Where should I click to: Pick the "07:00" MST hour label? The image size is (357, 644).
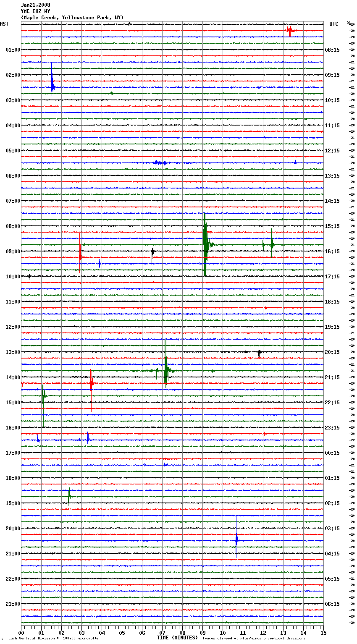(13, 201)
